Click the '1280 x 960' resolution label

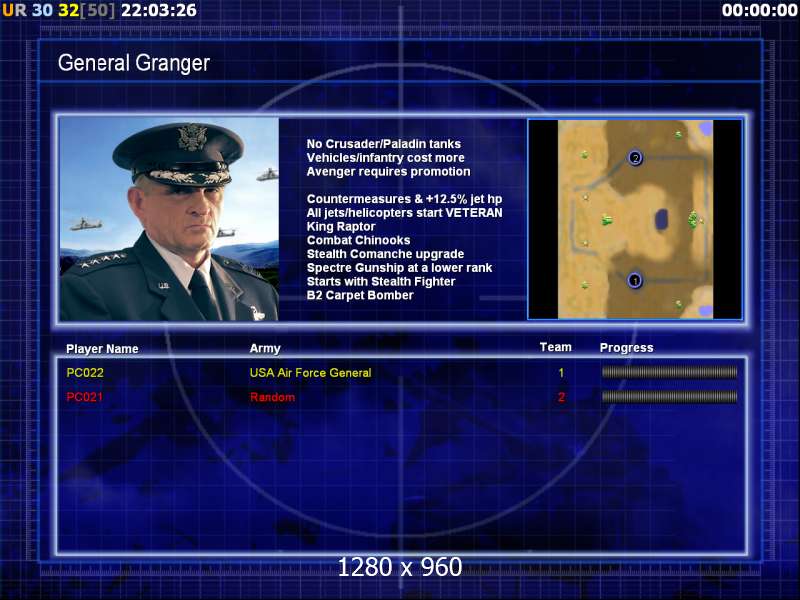point(400,567)
